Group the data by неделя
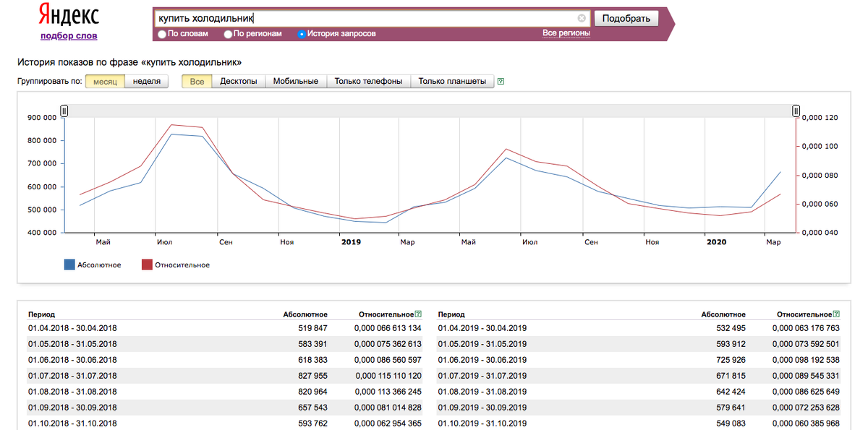 tap(147, 82)
